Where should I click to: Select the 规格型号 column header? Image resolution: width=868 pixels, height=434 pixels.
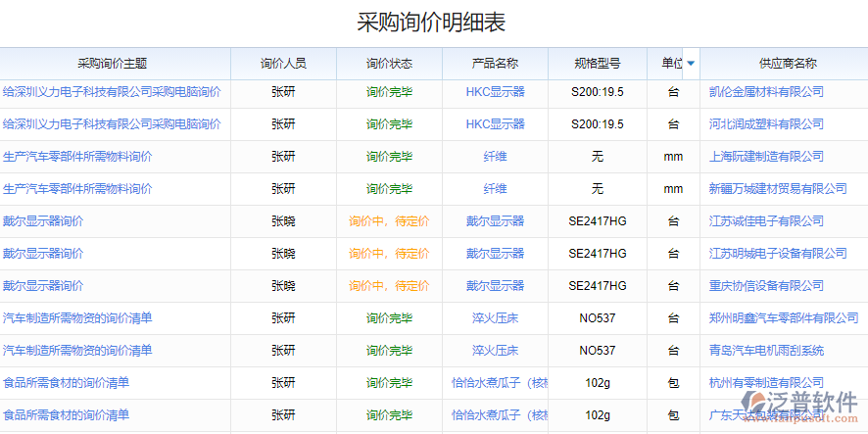click(597, 64)
